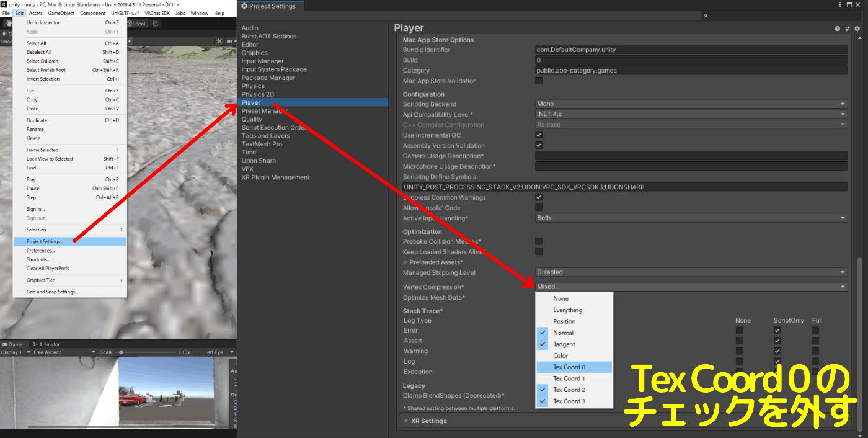
Task: Open Player settings help icon
Action: click(838, 29)
